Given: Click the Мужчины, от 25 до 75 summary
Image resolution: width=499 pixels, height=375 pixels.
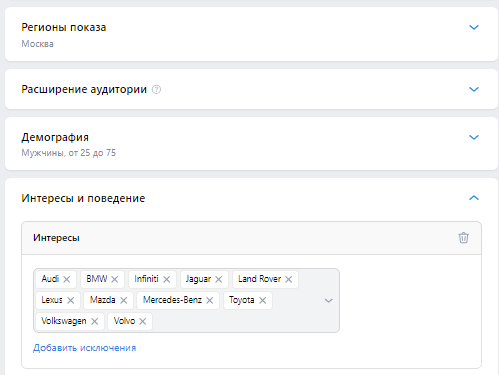Looking at the screenshot, I should pos(69,153).
